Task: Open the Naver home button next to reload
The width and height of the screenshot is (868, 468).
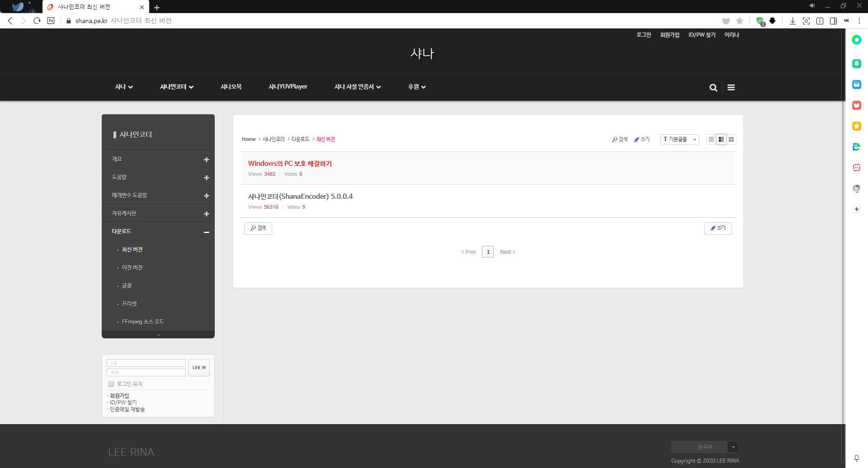Action: 51,21
